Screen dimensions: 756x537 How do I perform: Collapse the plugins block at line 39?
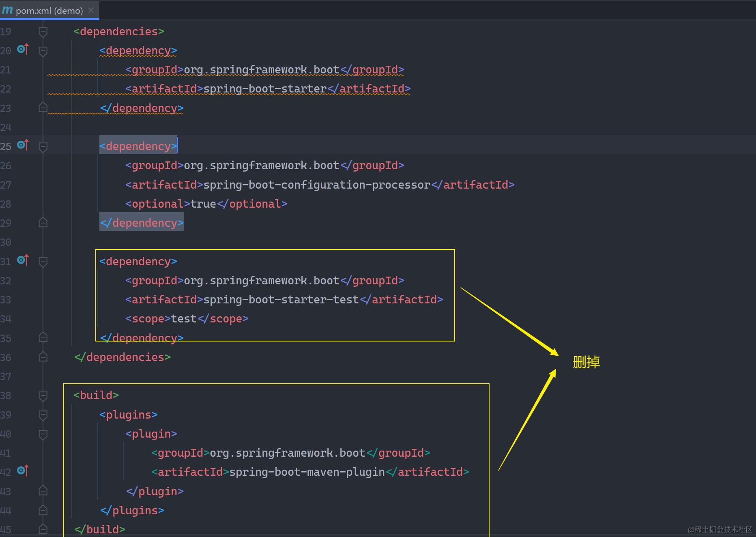[43, 415]
